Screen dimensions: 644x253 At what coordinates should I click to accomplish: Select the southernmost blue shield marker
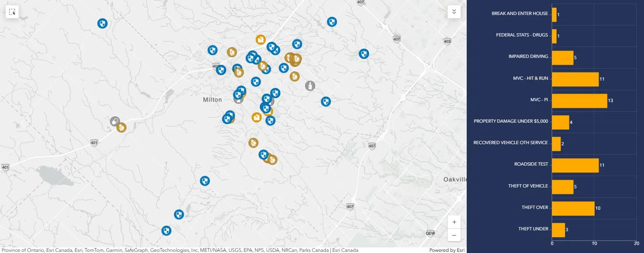point(166,231)
